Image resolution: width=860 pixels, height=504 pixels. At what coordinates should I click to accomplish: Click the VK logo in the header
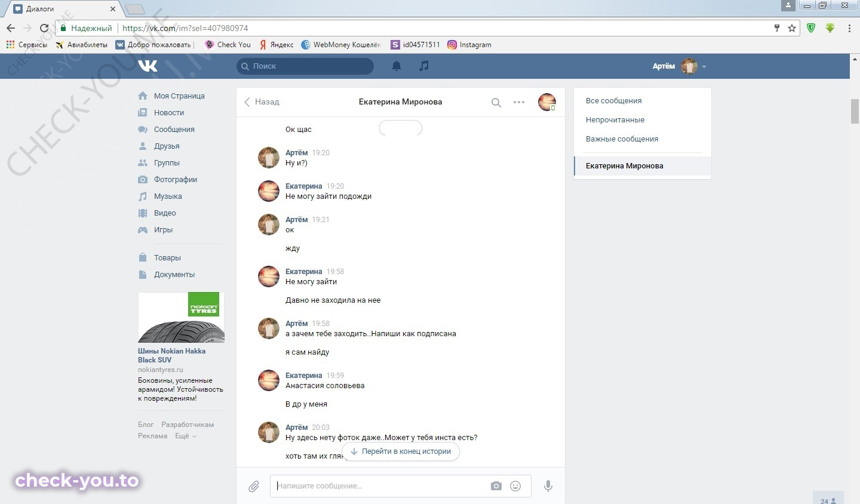tap(148, 66)
